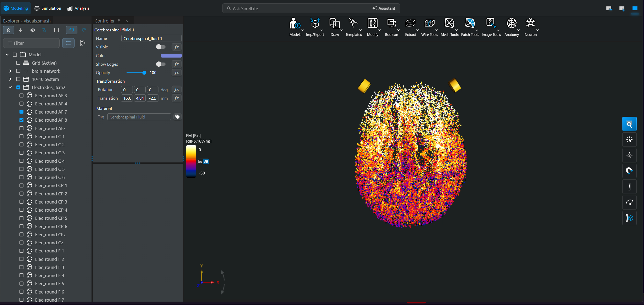Open the Boolean tool
Image resolution: width=644 pixels, height=305 pixels.
[x=391, y=27]
